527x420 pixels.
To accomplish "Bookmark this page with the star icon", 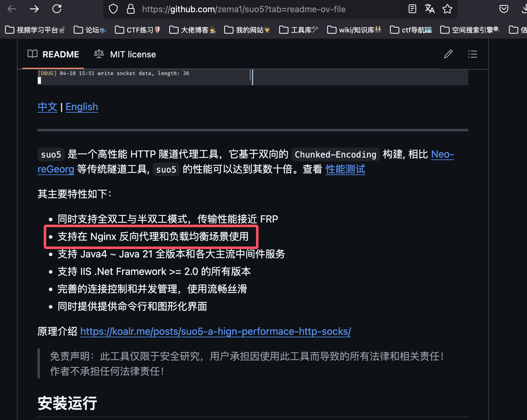I will (x=447, y=9).
